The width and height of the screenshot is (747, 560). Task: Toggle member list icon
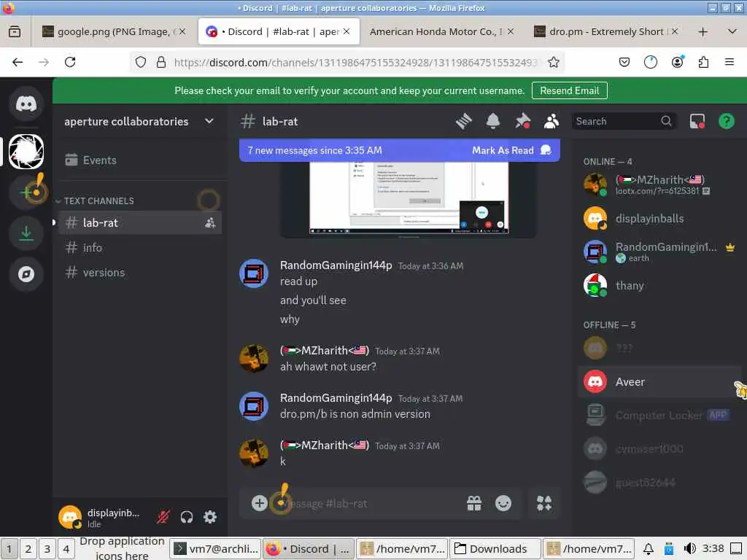[x=551, y=122]
